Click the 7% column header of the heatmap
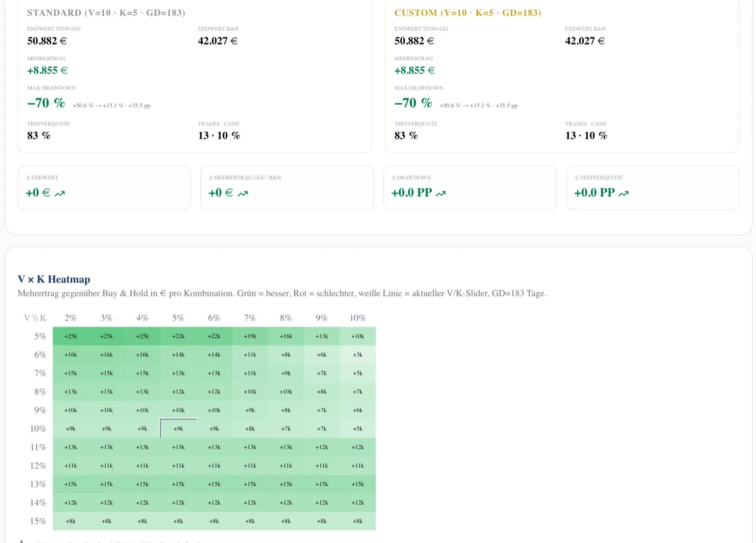This screenshot has height=543, width=756. point(250,318)
